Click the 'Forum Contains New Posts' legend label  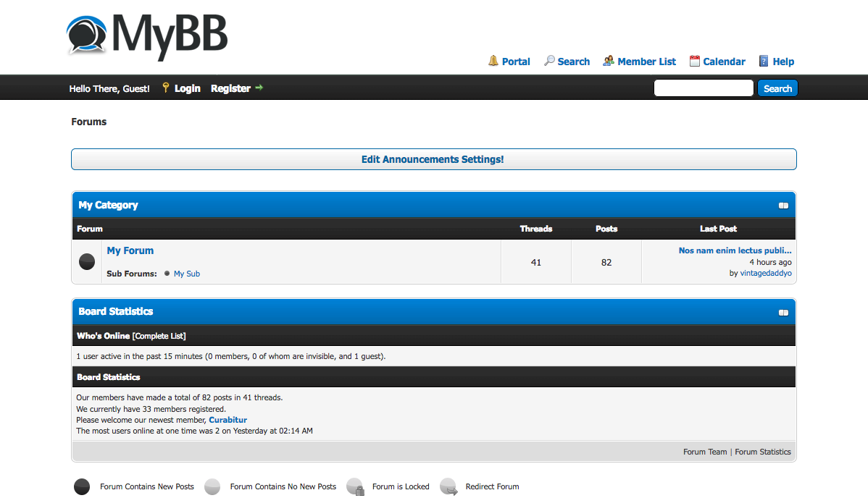tap(146, 486)
